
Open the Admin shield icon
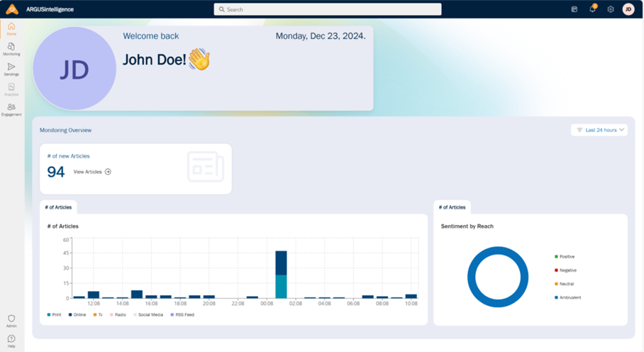11,321
